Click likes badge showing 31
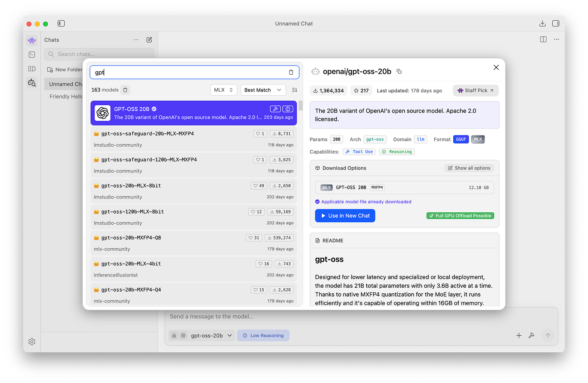The image size is (588, 383). pyautogui.click(x=254, y=238)
